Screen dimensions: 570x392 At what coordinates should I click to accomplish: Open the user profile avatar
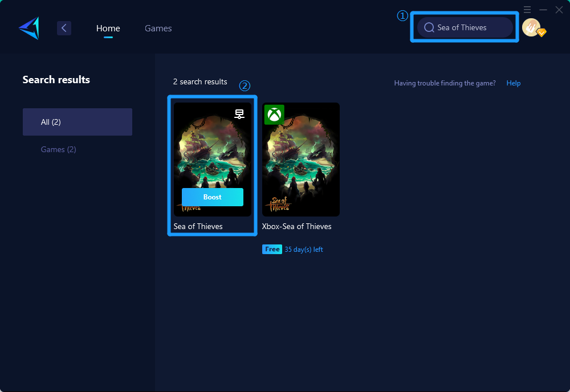(x=531, y=27)
